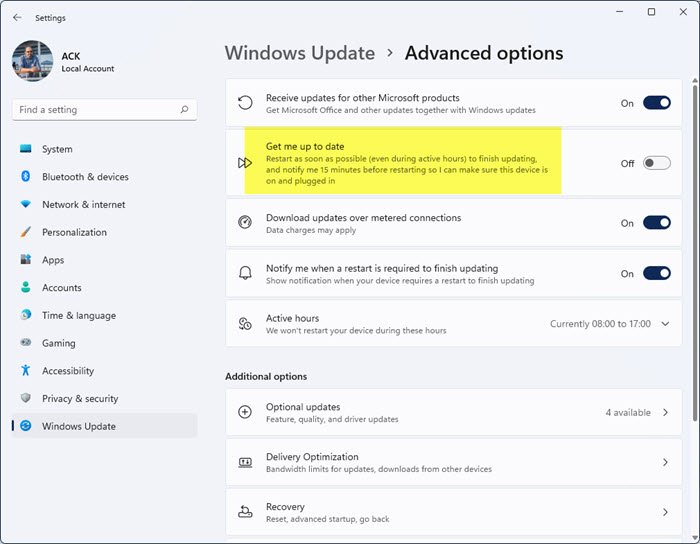
Task: Disable Download updates over metered connections
Action: 656,223
